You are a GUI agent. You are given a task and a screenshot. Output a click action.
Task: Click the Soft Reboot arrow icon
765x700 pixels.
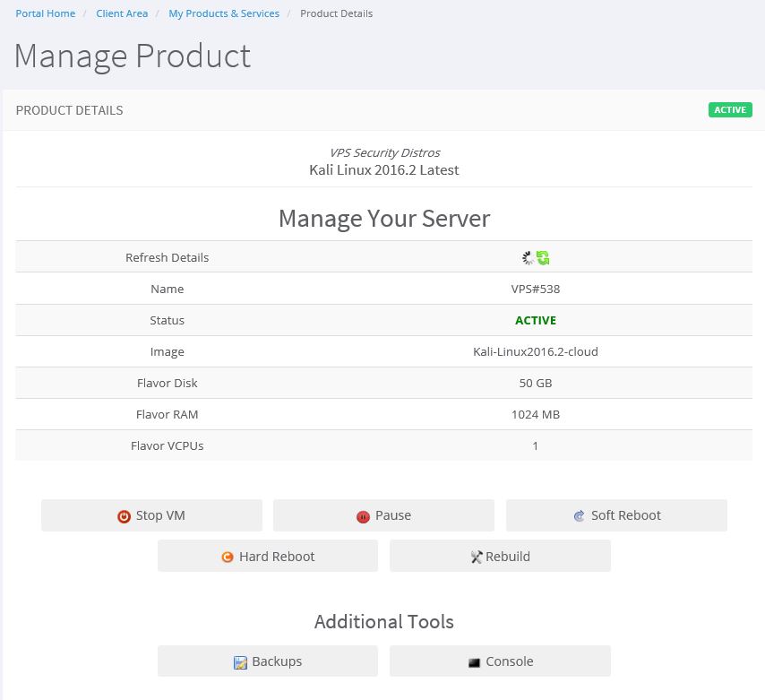click(x=579, y=516)
